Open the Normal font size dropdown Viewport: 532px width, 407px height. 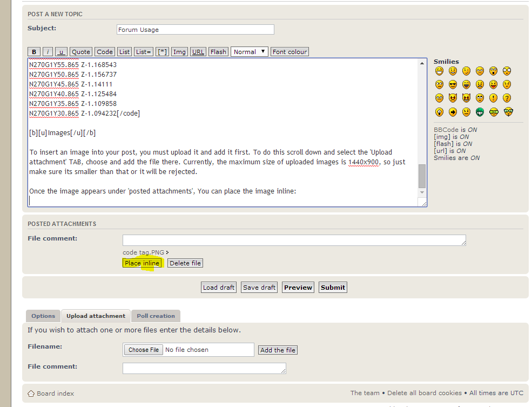pos(249,52)
